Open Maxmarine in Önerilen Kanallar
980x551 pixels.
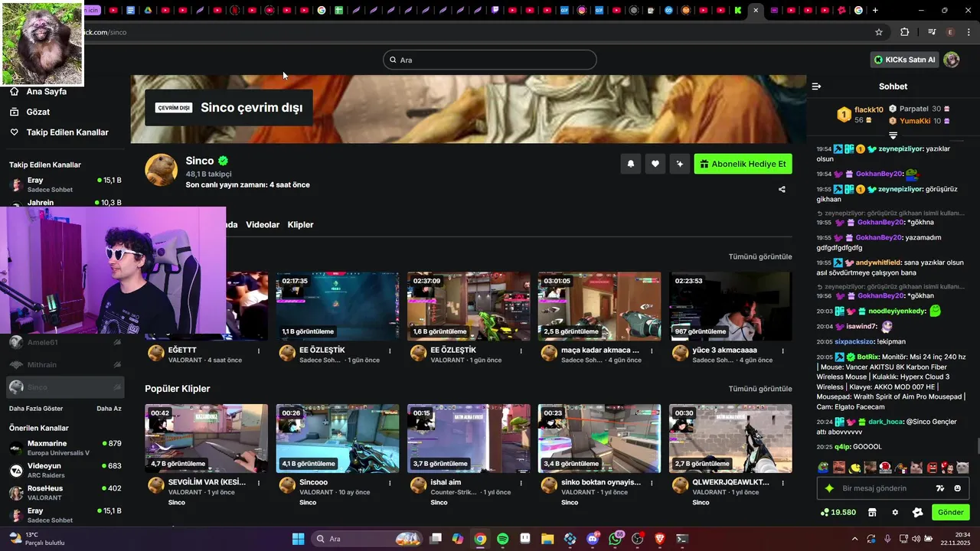[65, 448]
